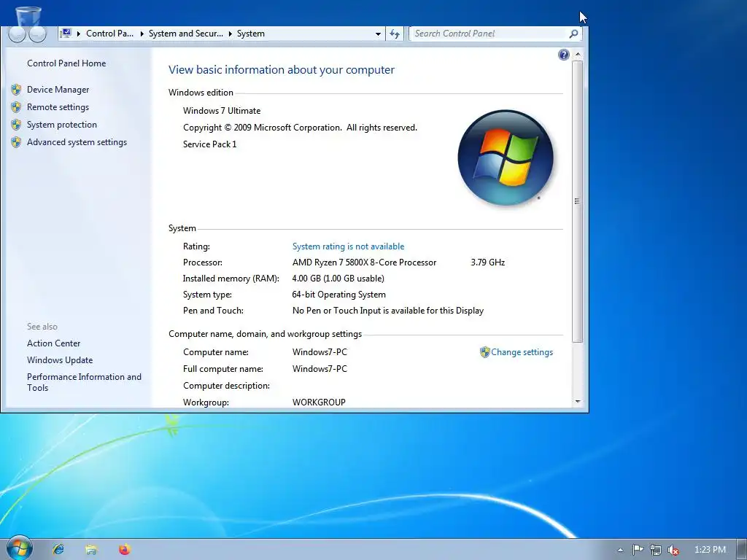The width and height of the screenshot is (747, 560).
Task: Click the 'View basic information about your computer' heading
Action: 282,70
